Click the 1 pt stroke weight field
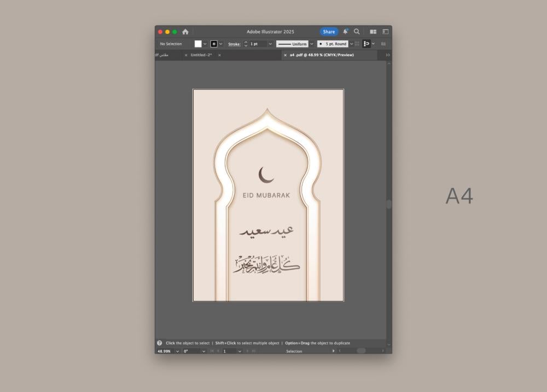 tap(258, 44)
